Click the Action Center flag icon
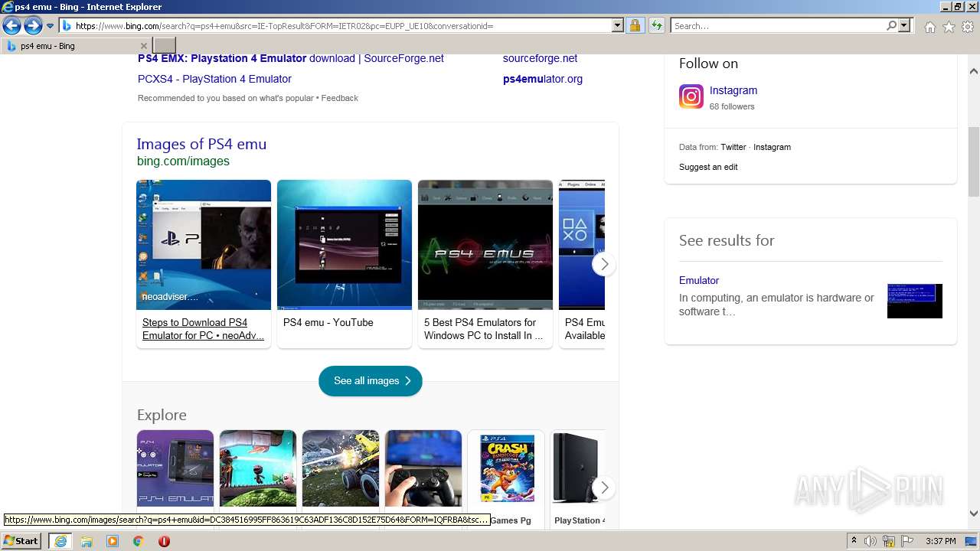Image resolution: width=980 pixels, height=551 pixels. pyautogui.click(x=909, y=541)
